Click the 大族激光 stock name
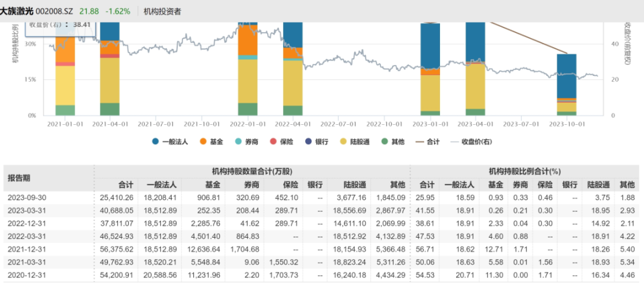The height and width of the screenshot is (286, 644). (x=18, y=11)
